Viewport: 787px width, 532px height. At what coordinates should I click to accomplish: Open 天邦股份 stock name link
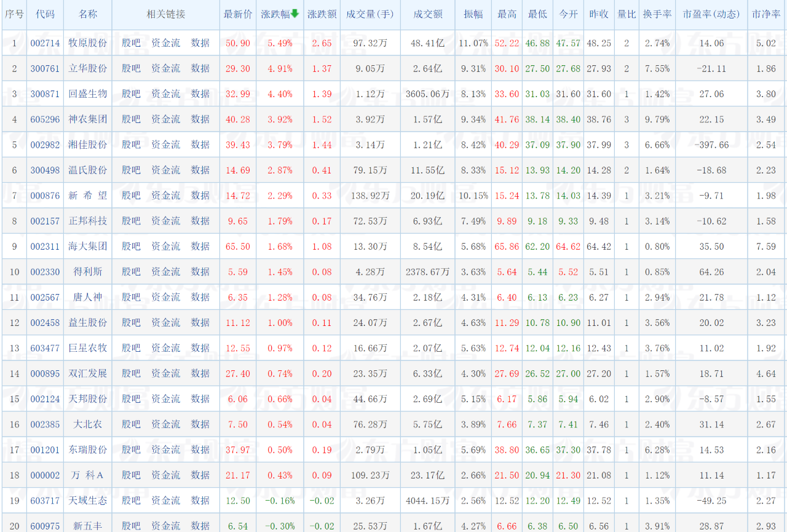(88, 399)
